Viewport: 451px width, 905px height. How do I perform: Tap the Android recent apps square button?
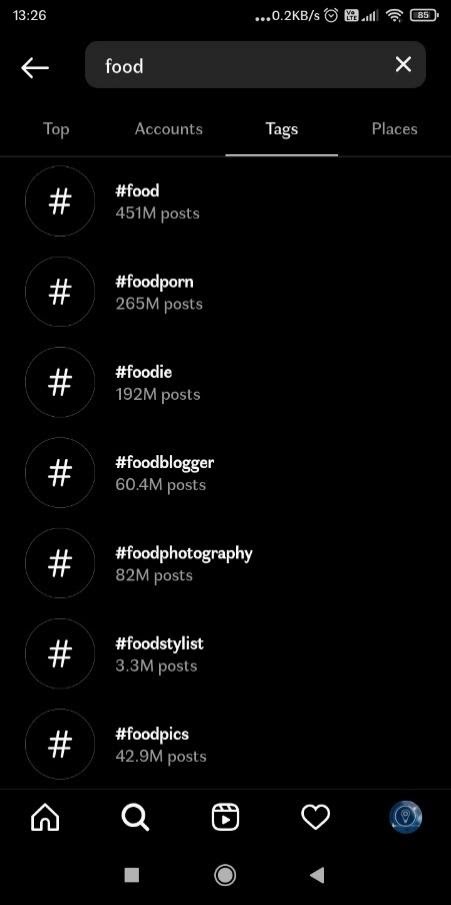[132, 875]
